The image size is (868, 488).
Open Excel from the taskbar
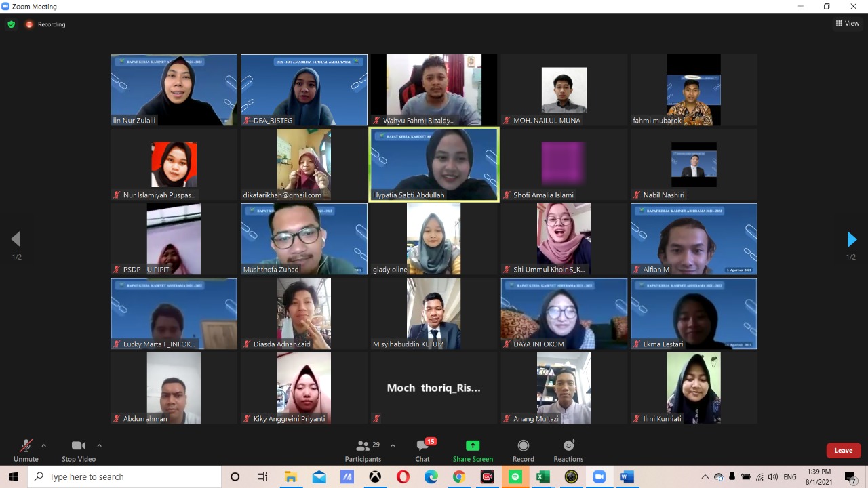pyautogui.click(x=542, y=477)
